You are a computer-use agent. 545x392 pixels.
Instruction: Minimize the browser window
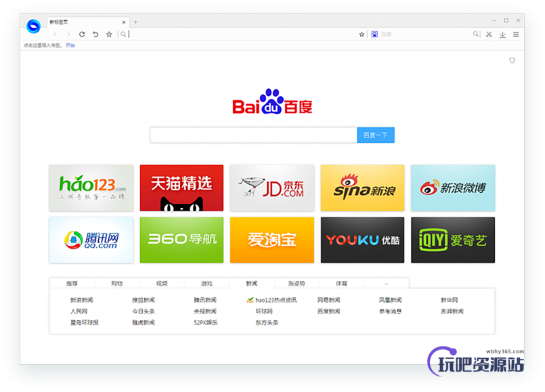tap(494, 20)
